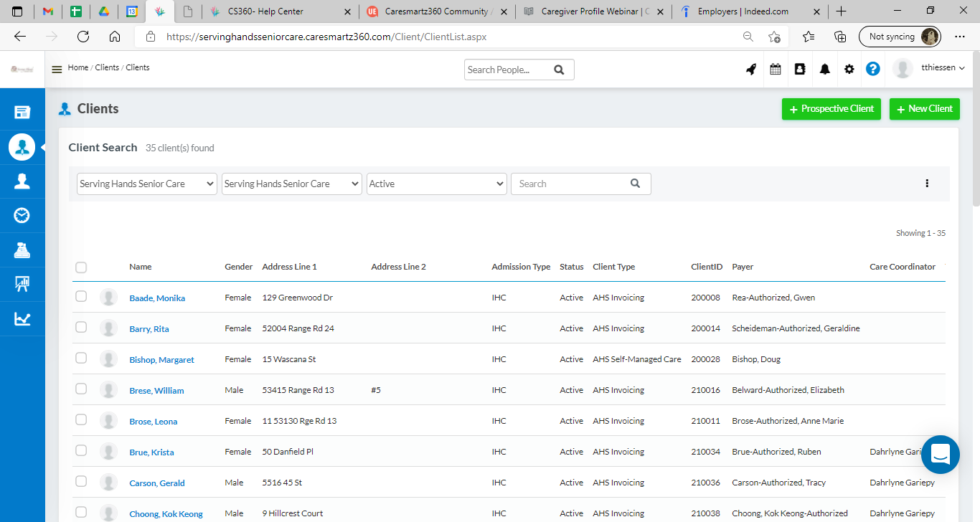The height and width of the screenshot is (522, 980).
Task: Open the hamburger navigation menu
Action: pyautogui.click(x=57, y=70)
